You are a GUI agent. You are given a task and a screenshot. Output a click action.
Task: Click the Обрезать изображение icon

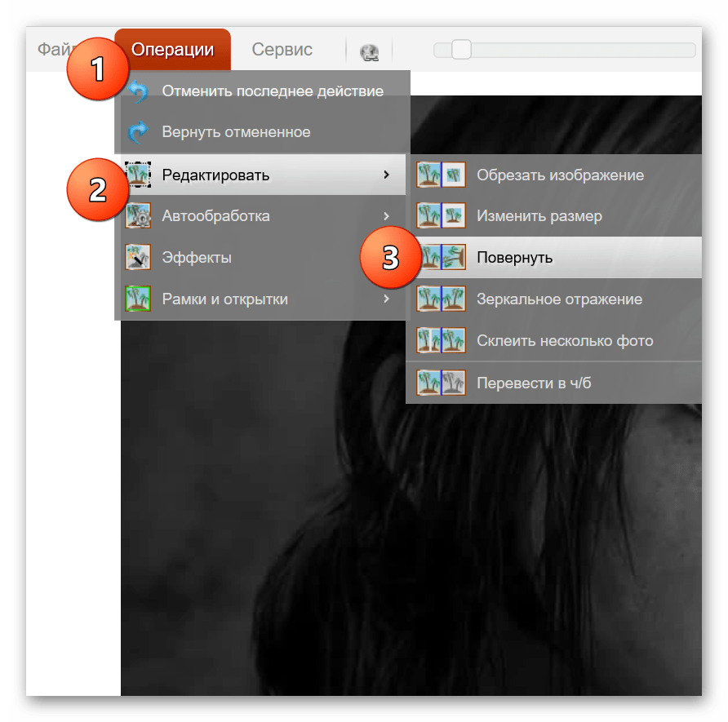(x=441, y=175)
